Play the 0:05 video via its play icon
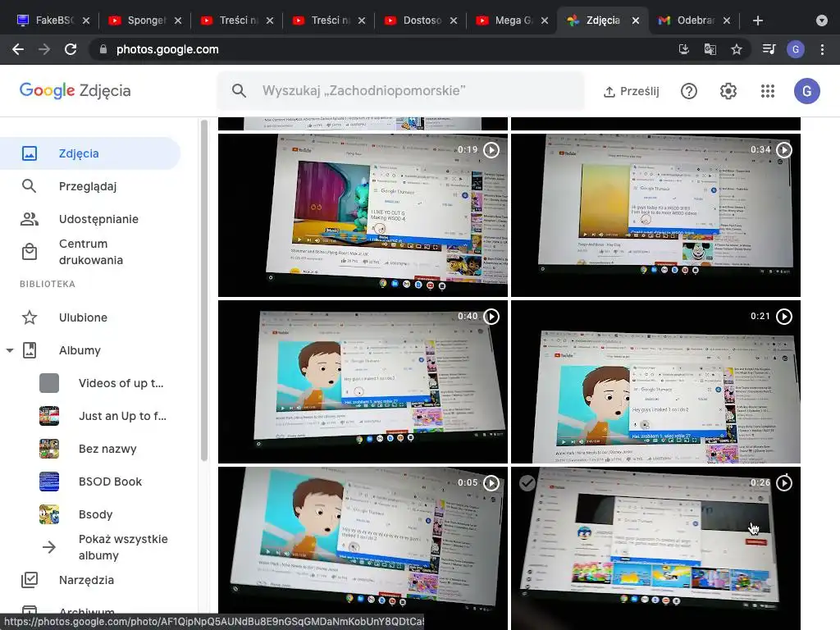This screenshot has height=630, width=840. click(491, 483)
